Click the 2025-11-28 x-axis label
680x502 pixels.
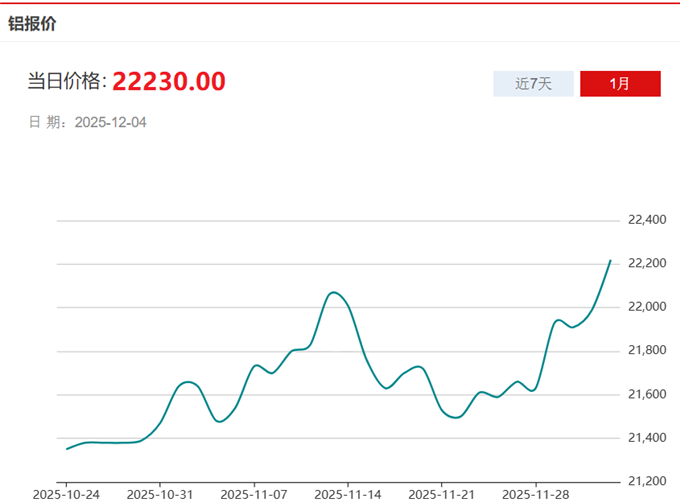[x=535, y=494]
